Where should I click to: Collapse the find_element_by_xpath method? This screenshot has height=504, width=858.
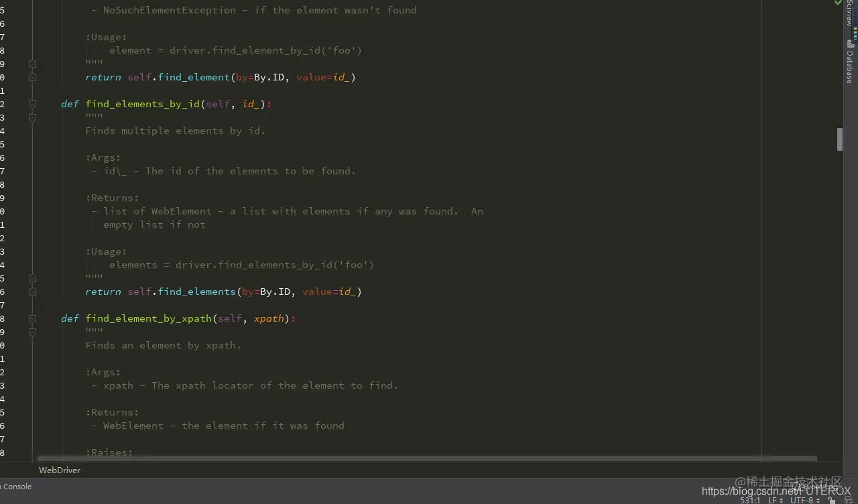coord(32,318)
